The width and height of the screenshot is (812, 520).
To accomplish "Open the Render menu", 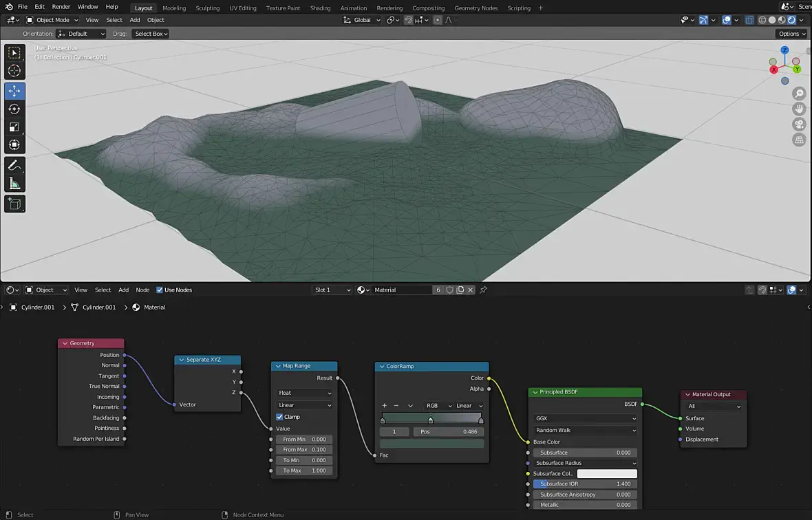I will click(61, 7).
